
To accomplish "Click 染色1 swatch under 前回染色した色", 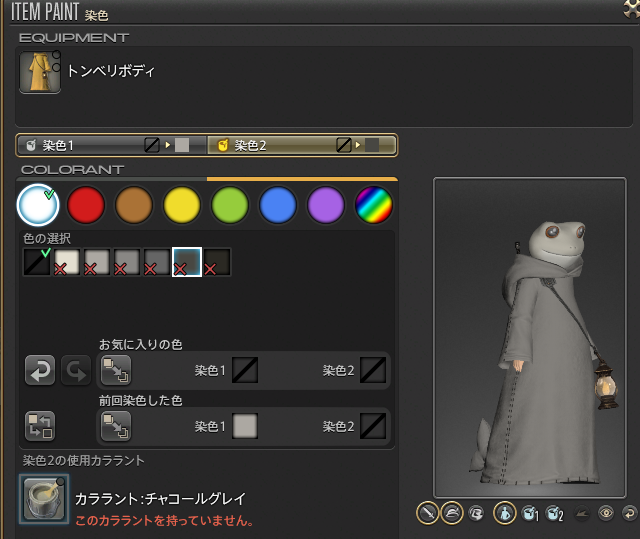I will (245, 426).
